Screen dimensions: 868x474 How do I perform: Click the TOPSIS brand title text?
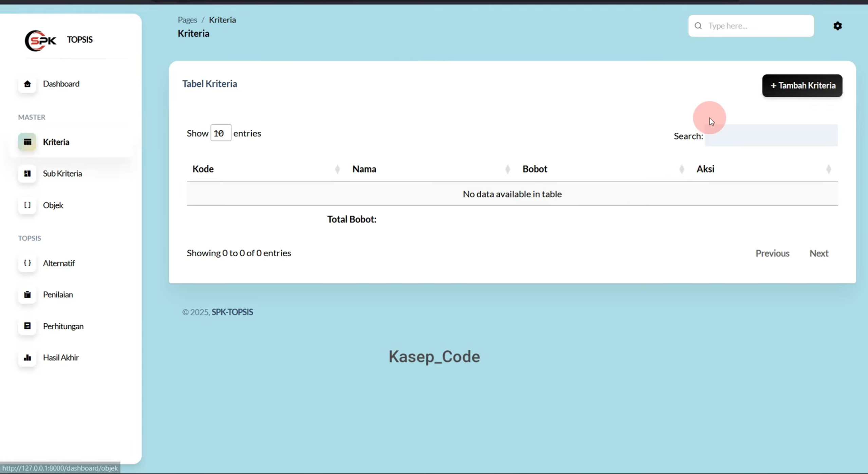coord(79,40)
